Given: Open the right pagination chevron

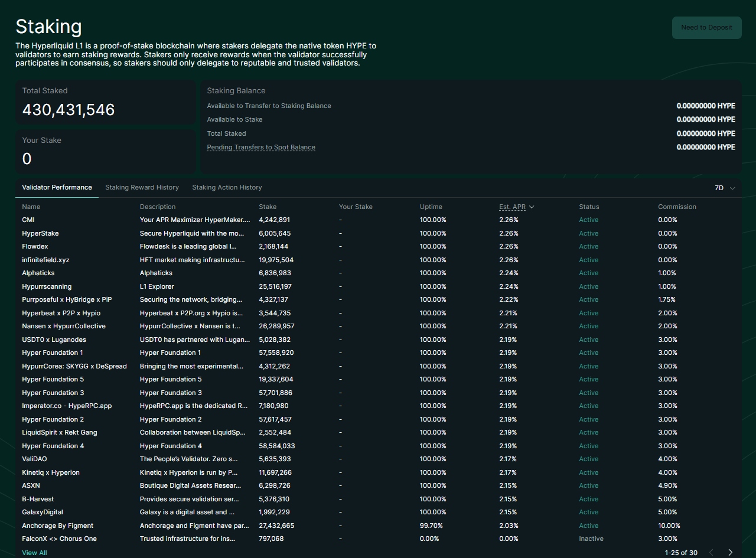Looking at the screenshot, I should pos(730,553).
